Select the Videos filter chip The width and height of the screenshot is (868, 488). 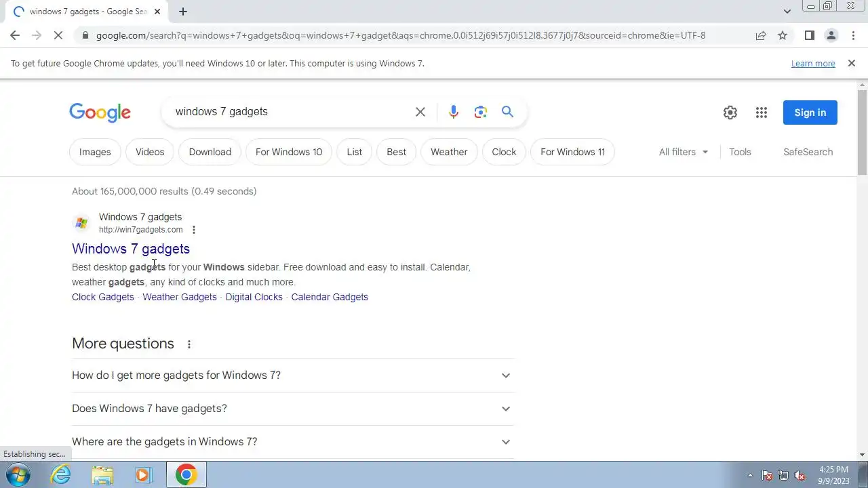pos(150,152)
